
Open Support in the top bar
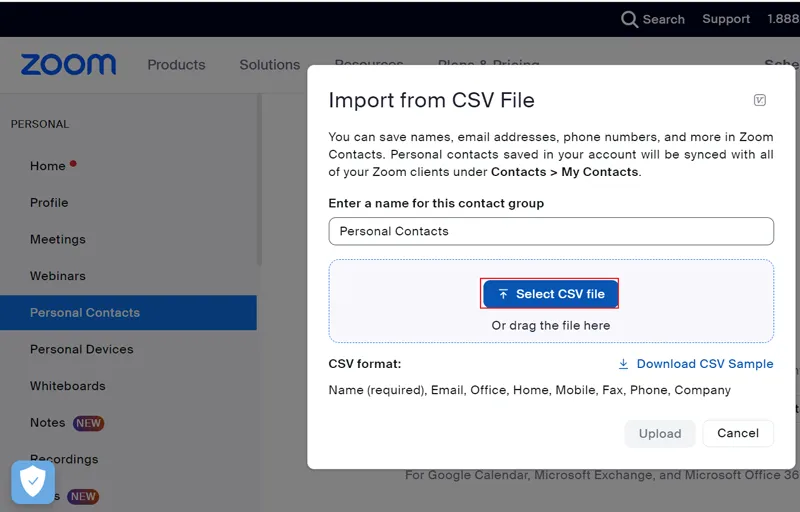726,19
